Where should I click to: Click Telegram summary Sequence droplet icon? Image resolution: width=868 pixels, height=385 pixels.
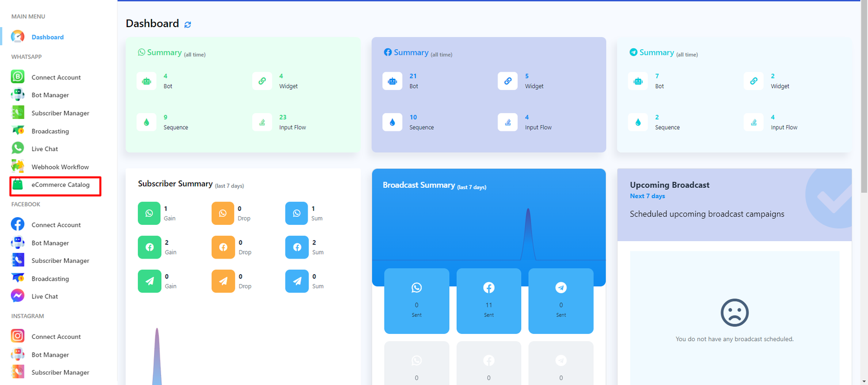(x=638, y=122)
